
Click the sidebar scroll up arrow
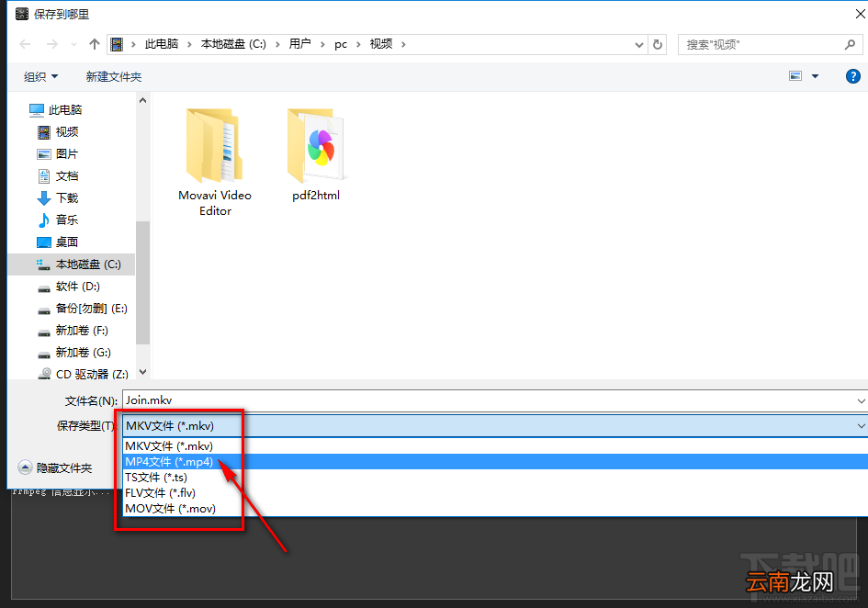coord(142,100)
